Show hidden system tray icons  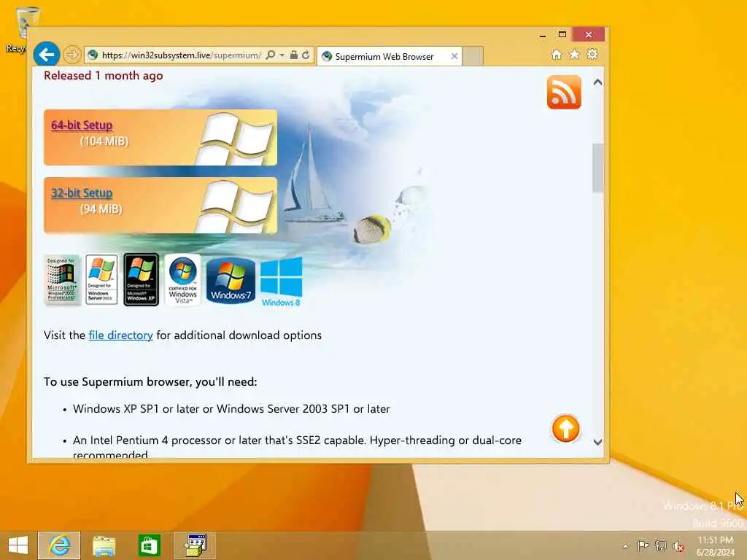[x=625, y=546]
